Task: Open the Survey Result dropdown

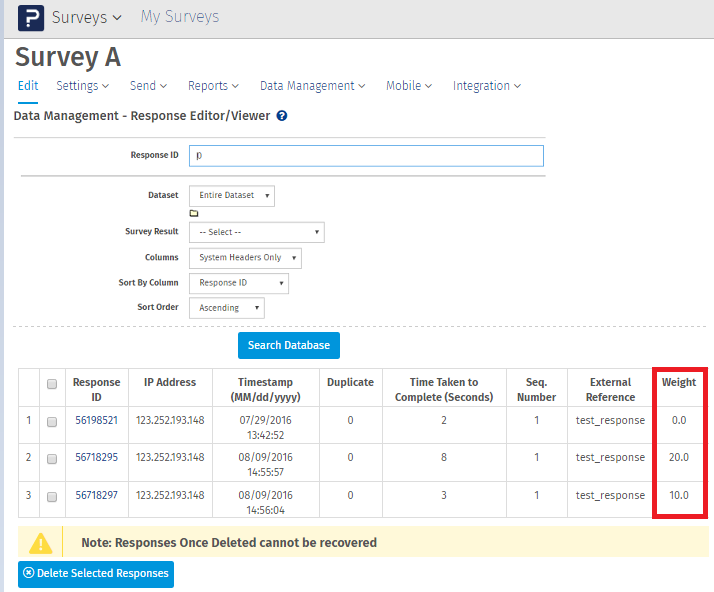Action: click(x=257, y=232)
